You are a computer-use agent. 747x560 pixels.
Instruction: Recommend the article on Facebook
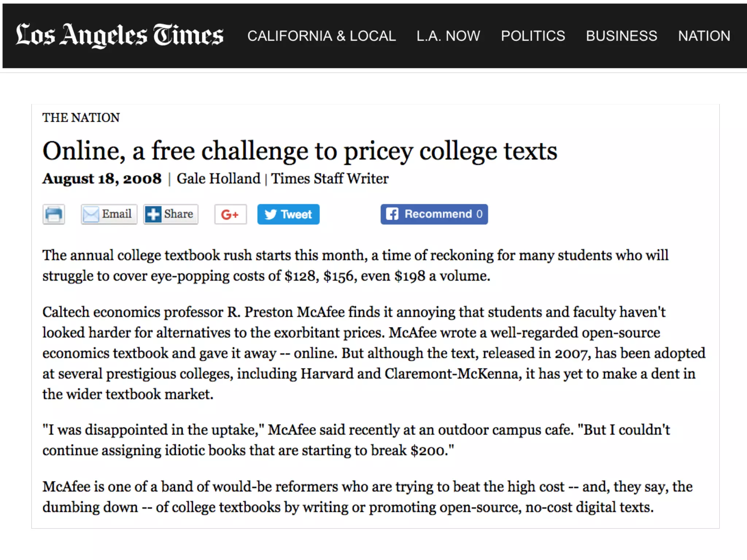438,214
